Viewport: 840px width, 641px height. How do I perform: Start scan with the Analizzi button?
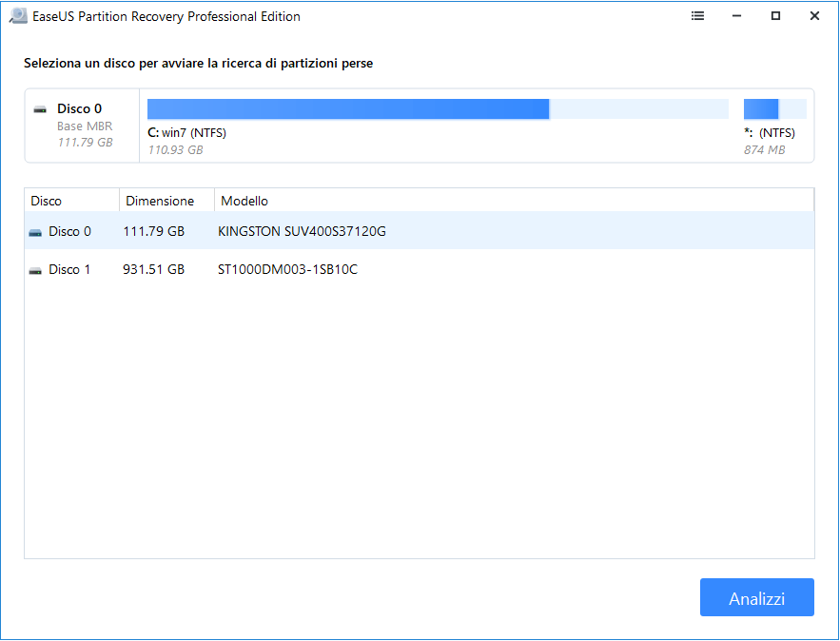[757, 597]
